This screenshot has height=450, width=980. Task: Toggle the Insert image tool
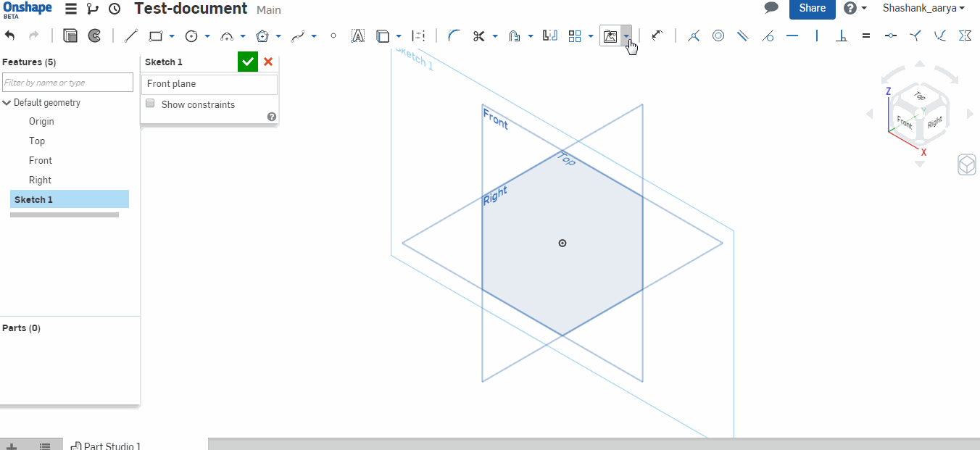[609, 35]
